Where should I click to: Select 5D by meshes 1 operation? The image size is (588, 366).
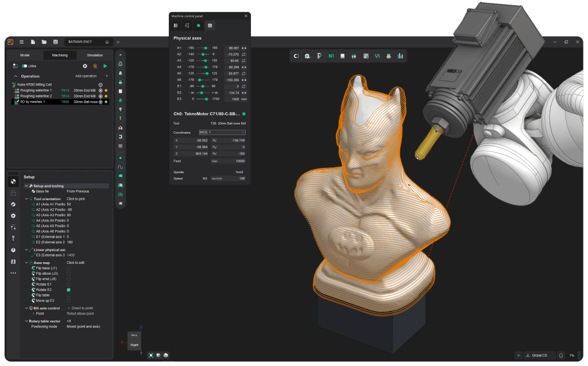coord(60,102)
